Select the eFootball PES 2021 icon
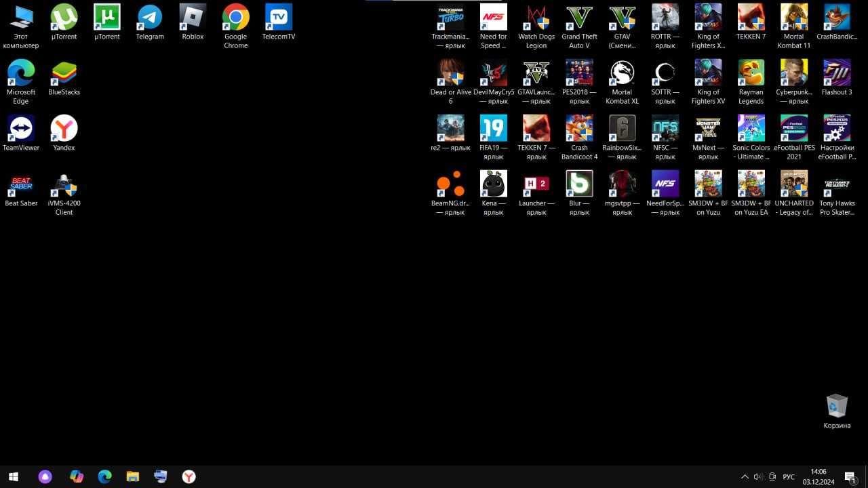Screen dimensions: 868x488 [x=794, y=138]
